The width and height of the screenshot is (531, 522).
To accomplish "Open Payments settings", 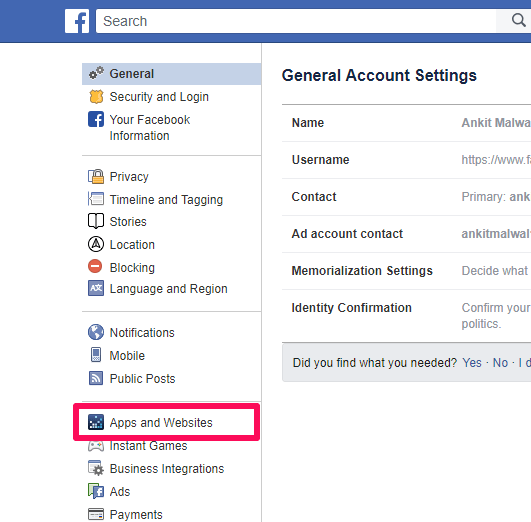I will tap(136, 515).
